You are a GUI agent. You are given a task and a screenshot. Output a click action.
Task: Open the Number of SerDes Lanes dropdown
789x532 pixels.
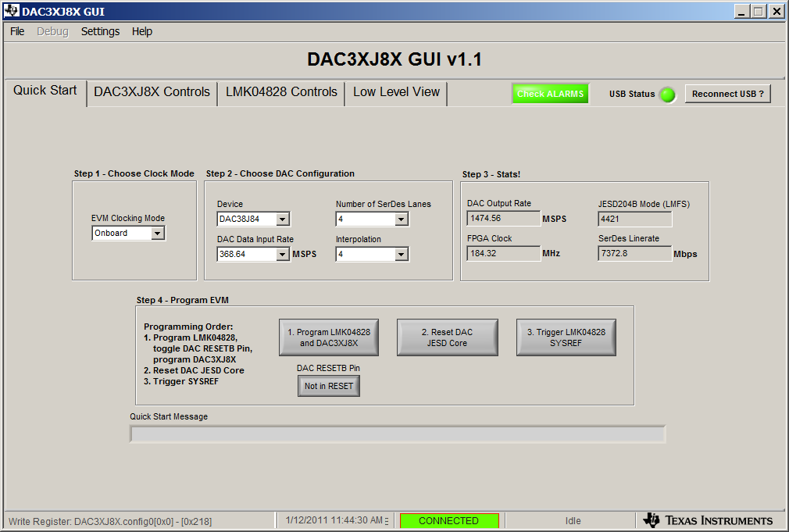pos(373,219)
